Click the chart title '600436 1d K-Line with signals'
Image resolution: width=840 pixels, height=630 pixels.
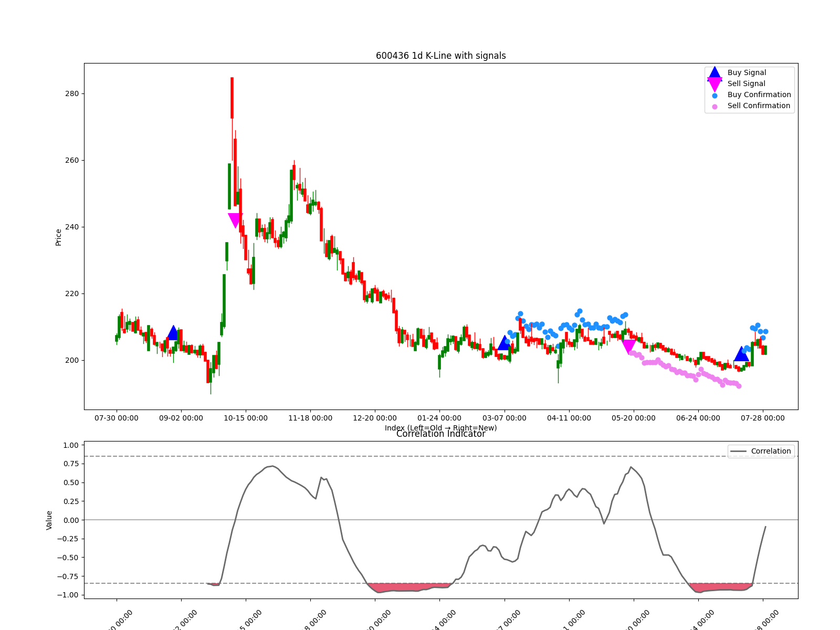coord(441,56)
